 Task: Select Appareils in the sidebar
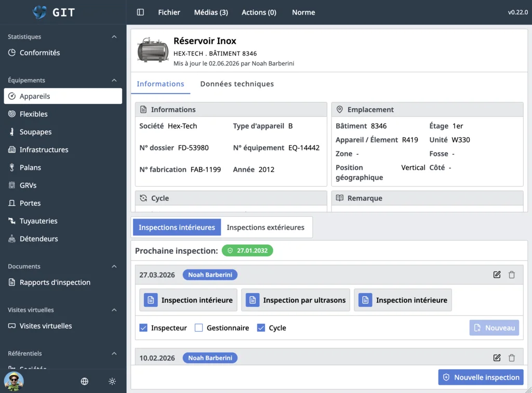tap(63, 96)
